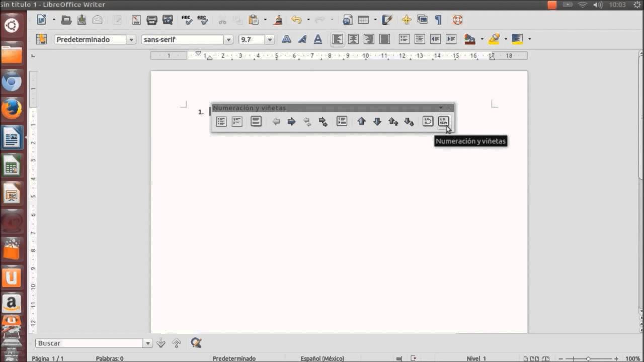Apply the highlighting color
The image size is (644, 362).
(494, 39)
